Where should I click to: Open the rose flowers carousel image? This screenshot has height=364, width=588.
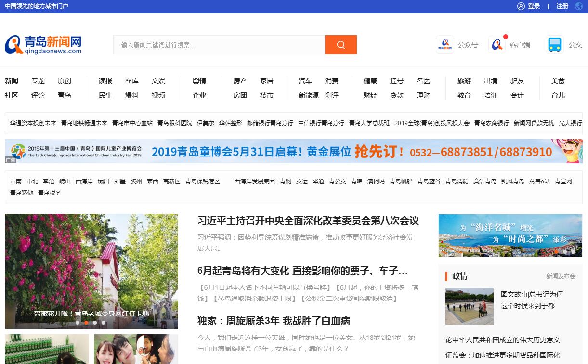(x=91, y=265)
